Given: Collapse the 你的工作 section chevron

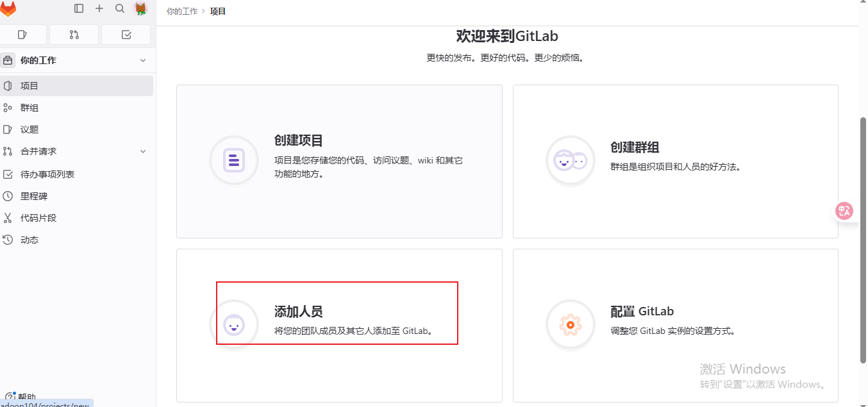Looking at the screenshot, I should [143, 60].
